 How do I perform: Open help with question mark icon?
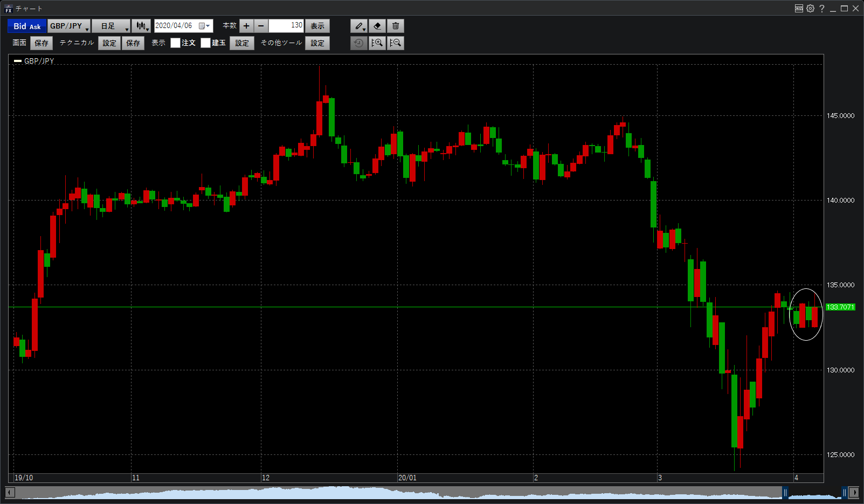[821, 8]
